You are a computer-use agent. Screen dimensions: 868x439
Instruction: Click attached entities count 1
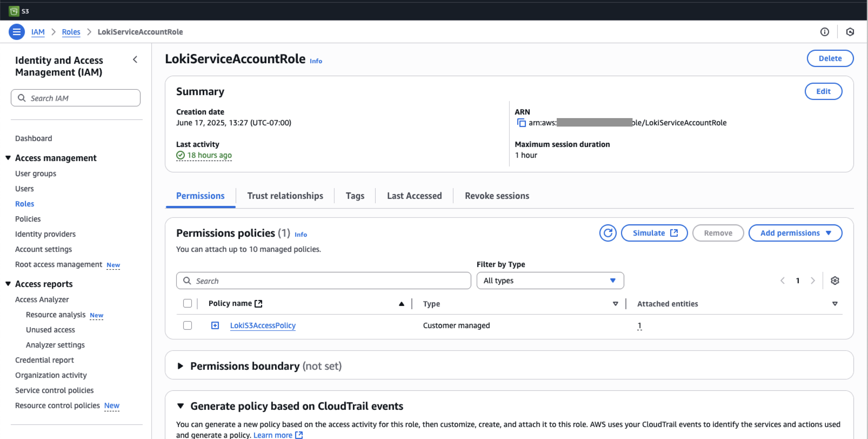(639, 326)
